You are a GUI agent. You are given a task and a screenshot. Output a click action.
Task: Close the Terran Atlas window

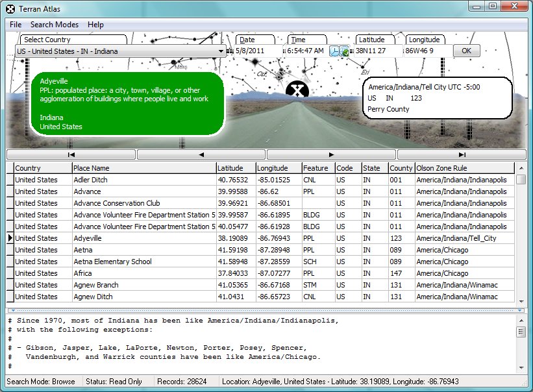coord(514,6)
